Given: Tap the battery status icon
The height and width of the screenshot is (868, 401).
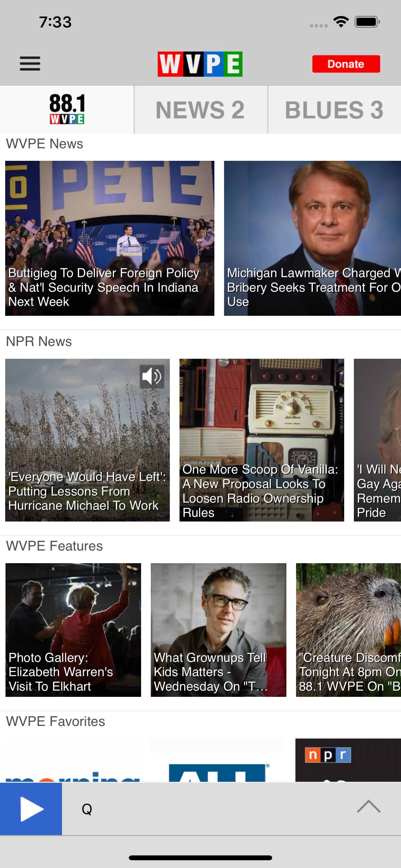Looking at the screenshot, I should [x=367, y=22].
